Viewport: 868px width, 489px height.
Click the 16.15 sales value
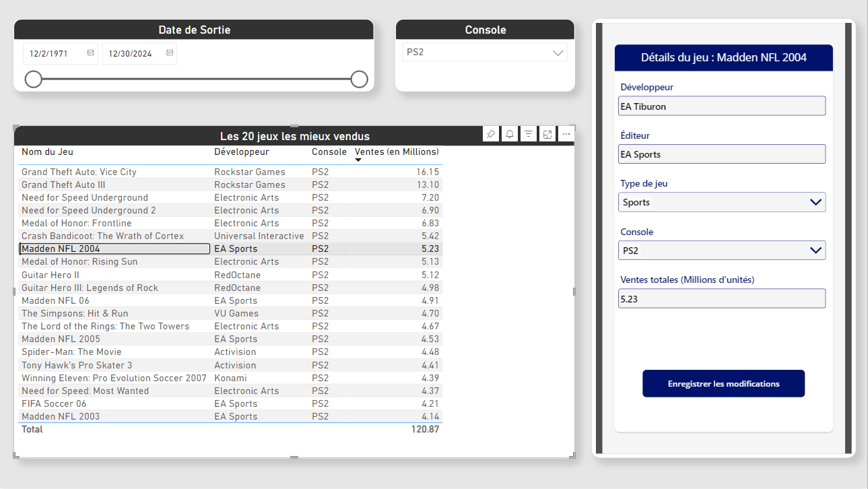tap(427, 172)
